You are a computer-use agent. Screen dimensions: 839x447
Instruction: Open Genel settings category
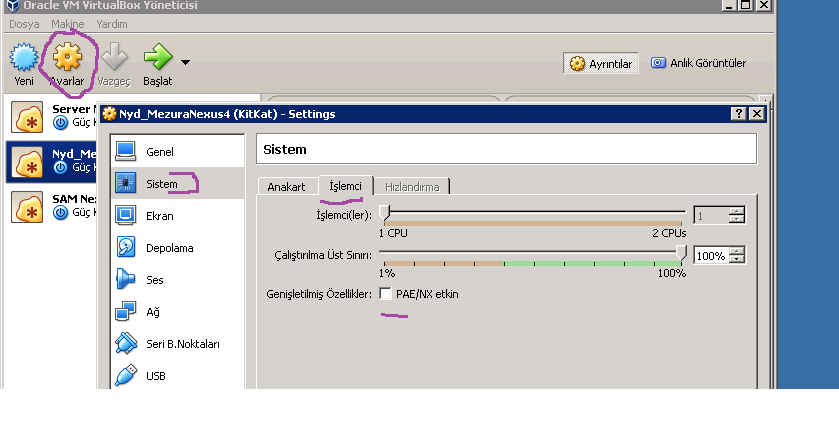tap(178, 151)
